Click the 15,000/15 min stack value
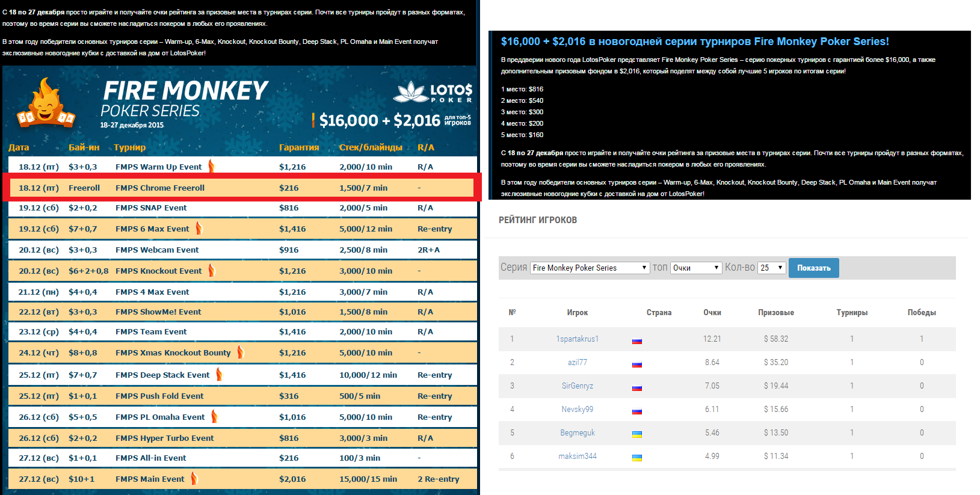The width and height of the screenshot is (980, 495). pos(368,479)
